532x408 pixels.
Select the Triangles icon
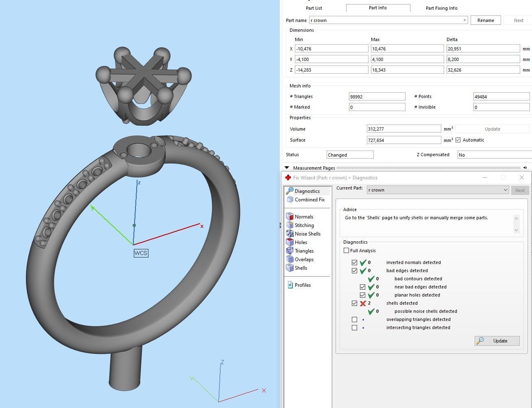[x=290, y=251]
